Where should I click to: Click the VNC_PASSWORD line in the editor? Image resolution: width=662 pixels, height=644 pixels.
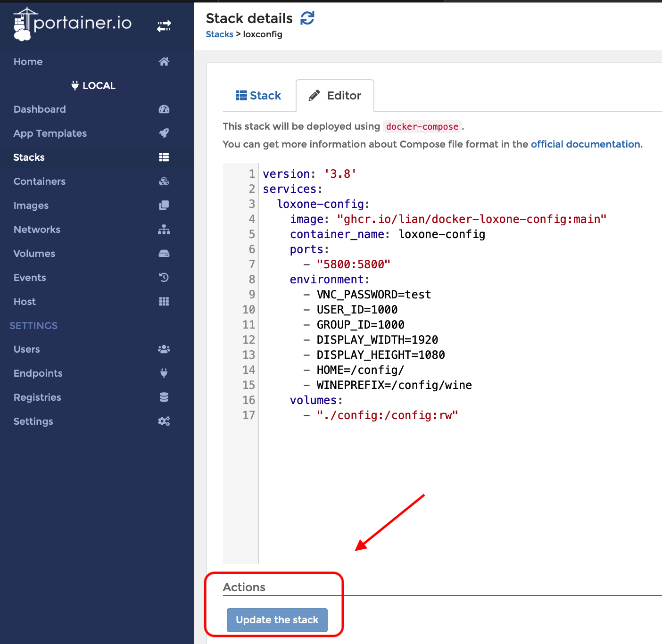pos(373,295)
